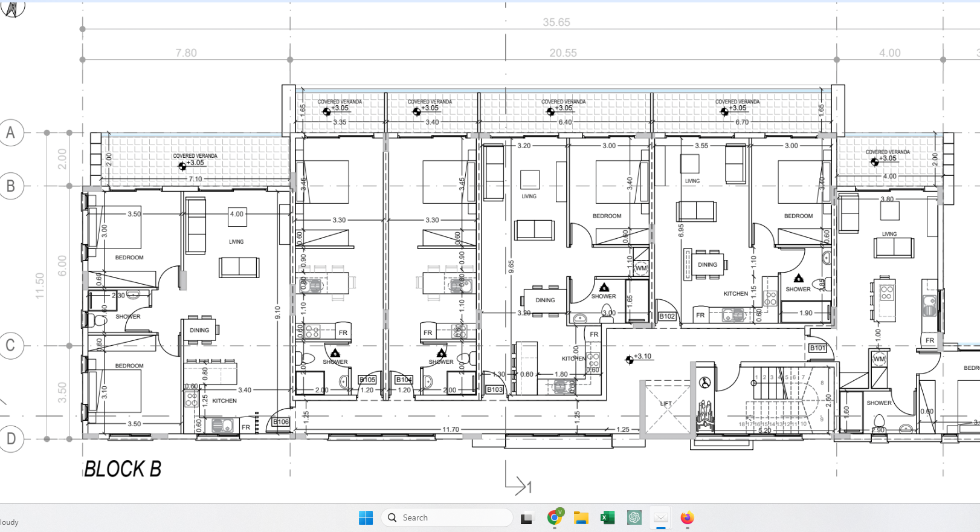Open the ChatGPT app icon

click(634, 518)
